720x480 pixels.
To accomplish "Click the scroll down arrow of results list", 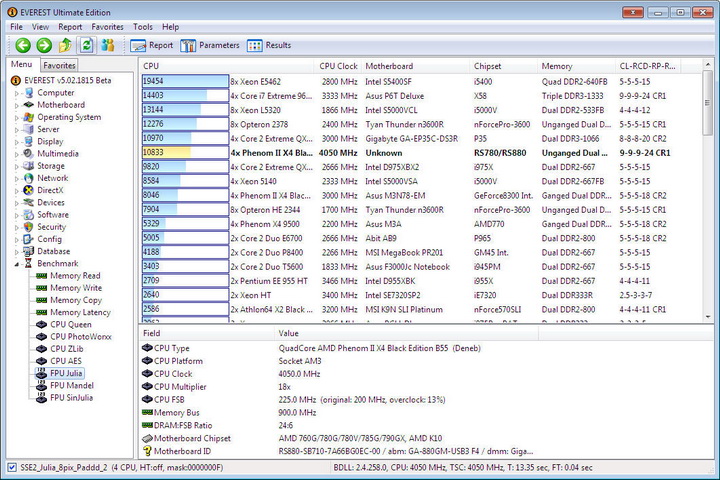I will click(708, 316).
